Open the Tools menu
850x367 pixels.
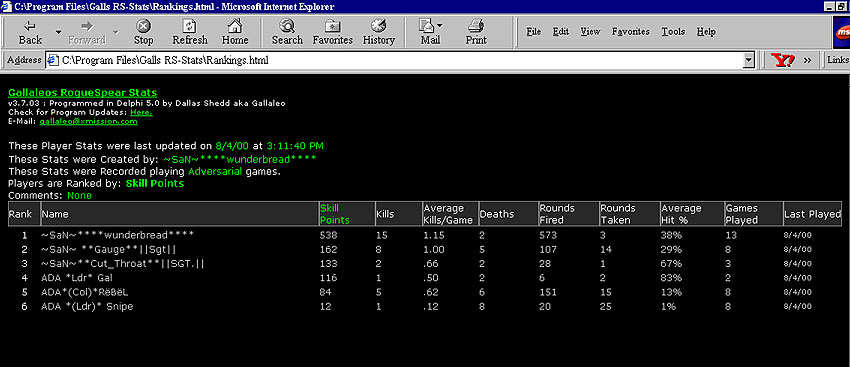(x=673, y=32)
